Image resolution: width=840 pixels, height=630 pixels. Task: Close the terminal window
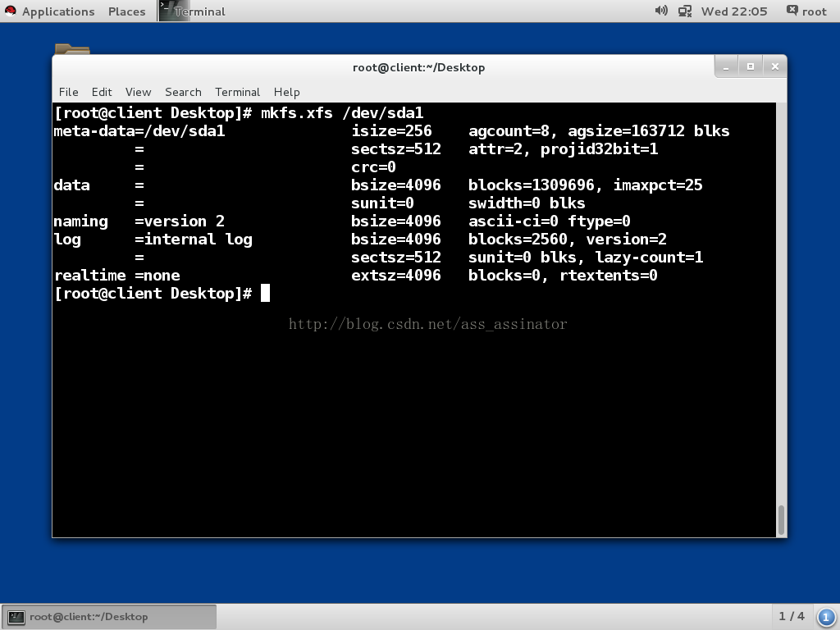(x=774, y=67)
